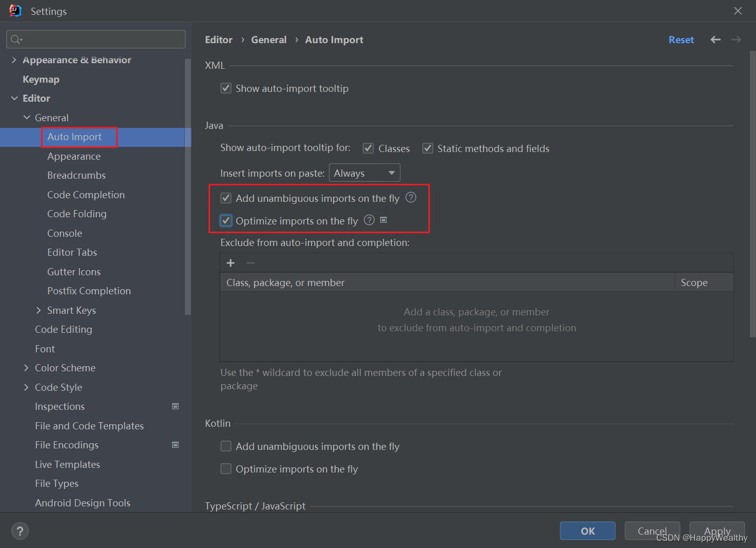Open Gutter Icons settings
The width and height of the screenshot is (756, 548).
pyautogui.click(x=74, y=272)
